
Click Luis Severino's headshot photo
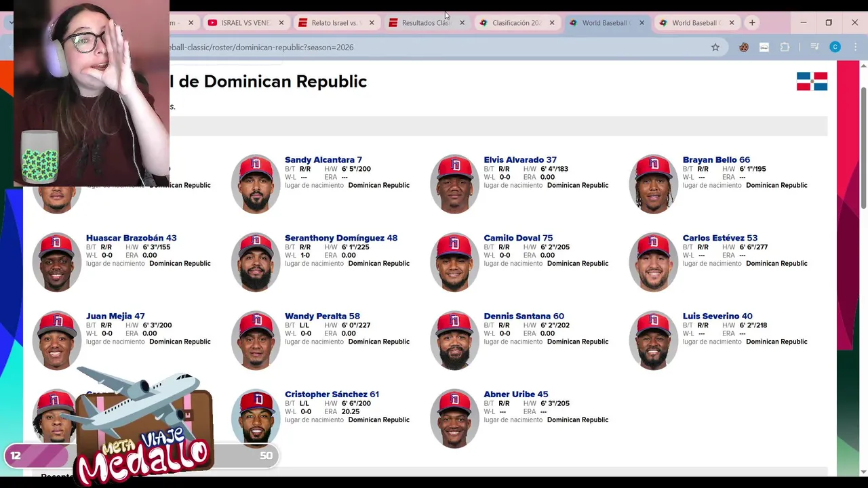(x=654, y=340)
